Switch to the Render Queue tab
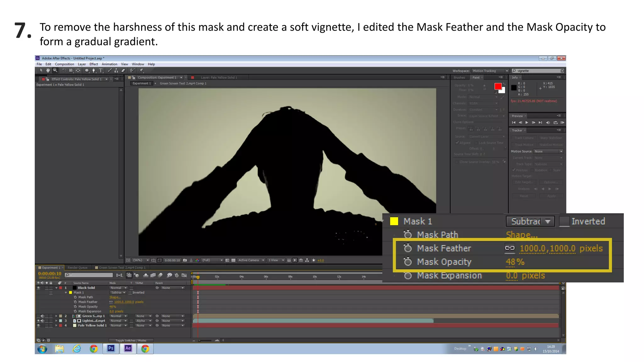Image resolution: width=644 pixels, height=362 pixels. click(77, 268)
